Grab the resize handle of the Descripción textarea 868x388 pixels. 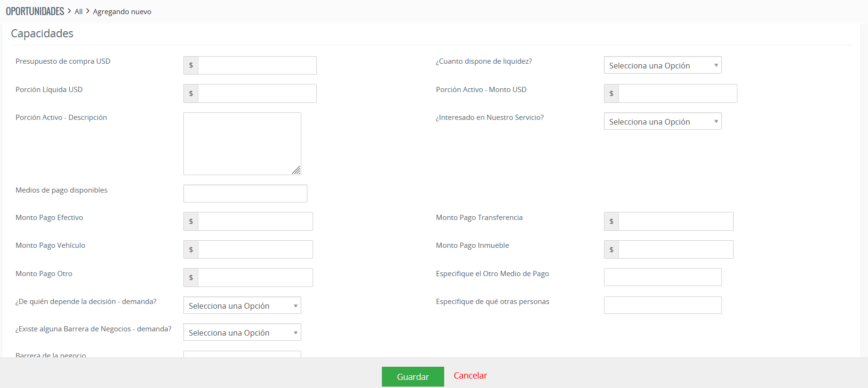pyautogui.click(x=296, y=170)
